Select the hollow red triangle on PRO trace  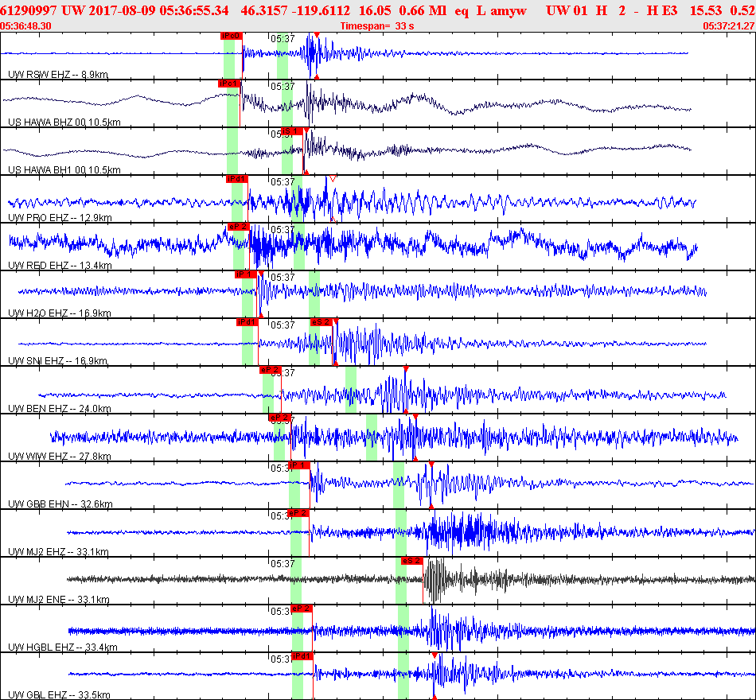(x=333, y=179)
